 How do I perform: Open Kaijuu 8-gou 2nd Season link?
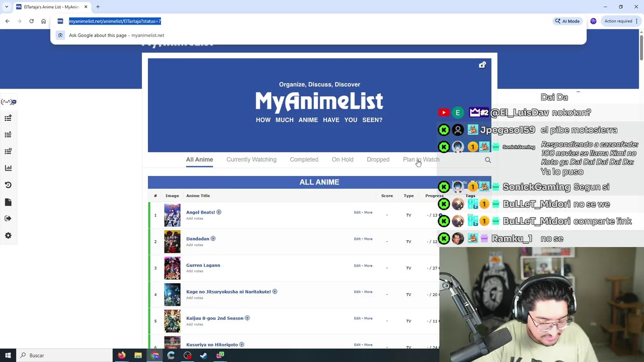pos(215,318)
